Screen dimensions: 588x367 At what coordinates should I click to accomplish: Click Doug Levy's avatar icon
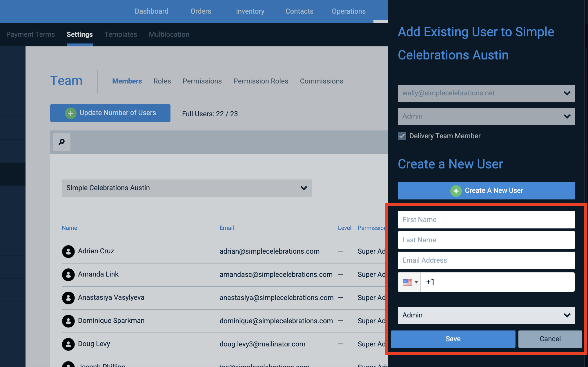click(68, 344)
